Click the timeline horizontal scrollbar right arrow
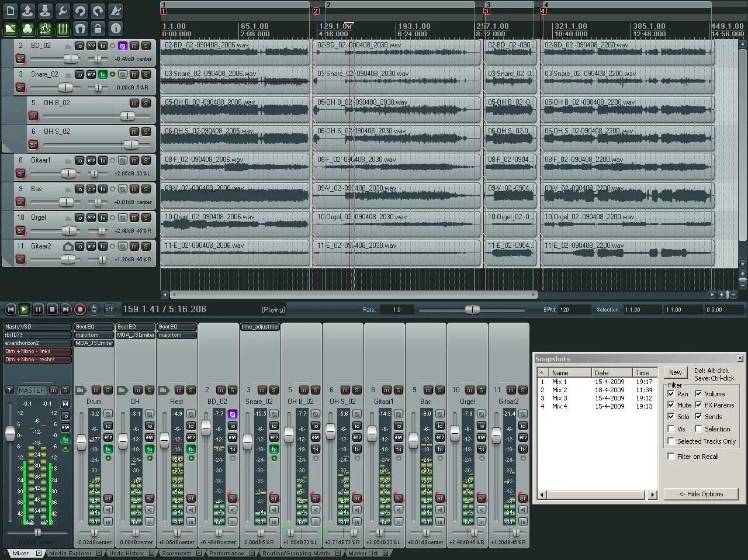Screen dimensions: 748x560 point(714,295)
